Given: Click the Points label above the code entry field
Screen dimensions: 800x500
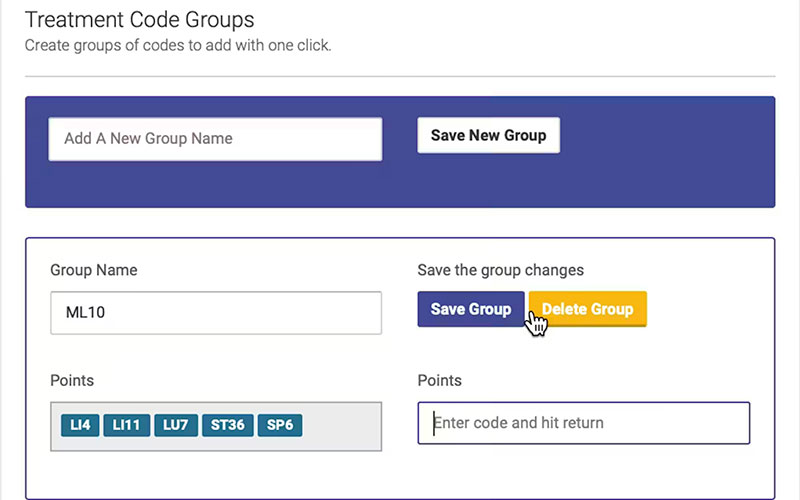Looking at the screenshot, I should pos(439,381).
